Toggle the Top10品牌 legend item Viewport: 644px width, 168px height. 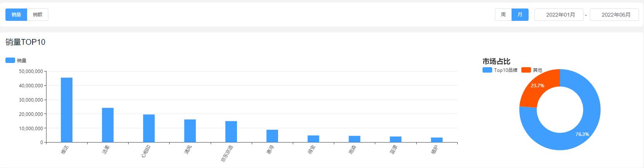(500, 70)
